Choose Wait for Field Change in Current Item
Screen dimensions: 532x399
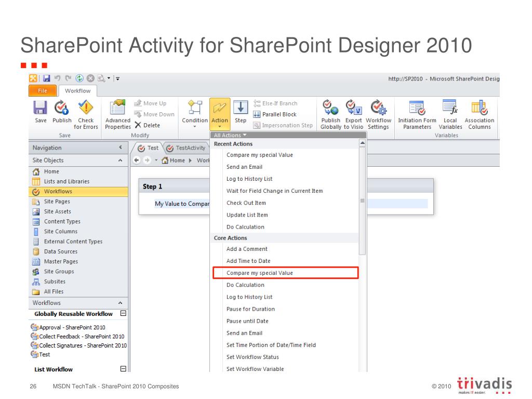285,191
